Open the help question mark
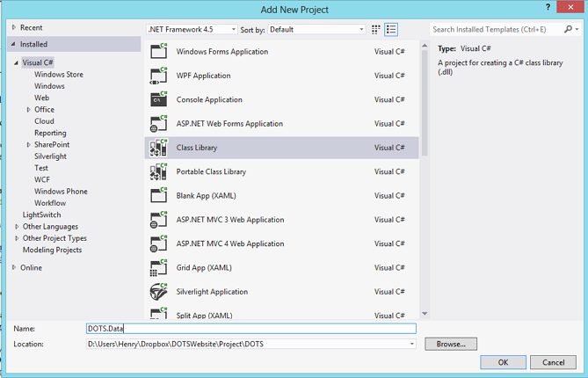Screen dimensions: 588x378 point(548,7)
